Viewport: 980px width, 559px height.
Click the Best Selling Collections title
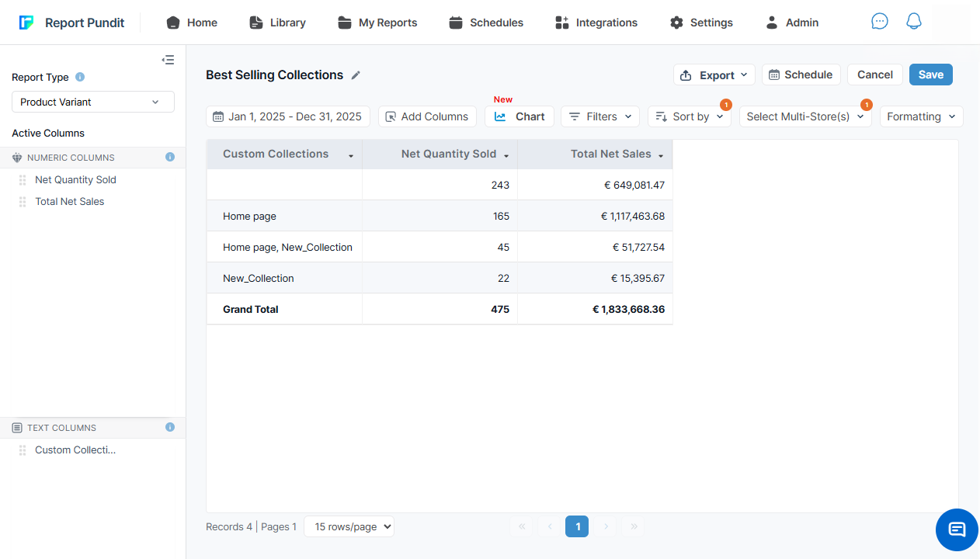(x=274, y=75)
